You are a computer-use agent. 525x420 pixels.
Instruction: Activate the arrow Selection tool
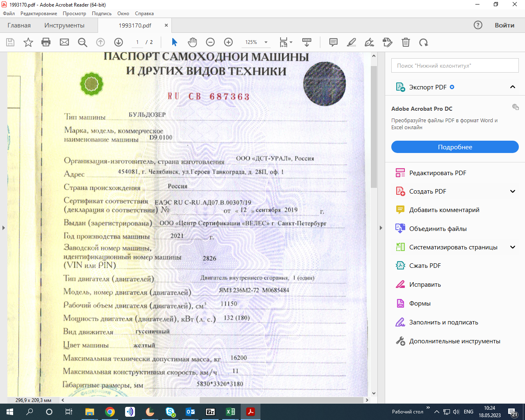(174, 42)
